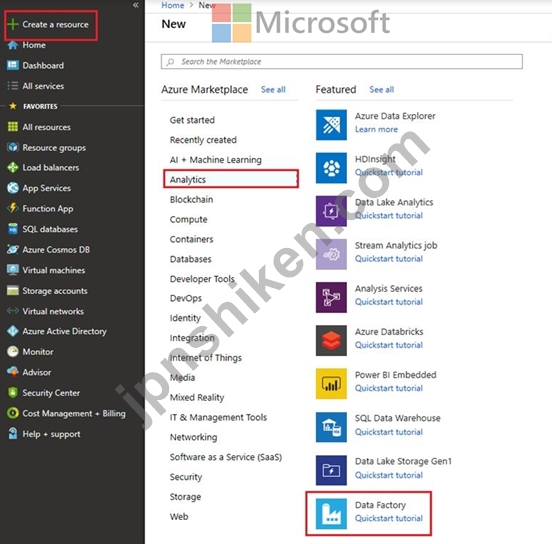Image resolution: width=552 pixels, height=544 pixels.
Task: Open HDInsight Quickstart tutorial link
Action: [x=389, y=172]
